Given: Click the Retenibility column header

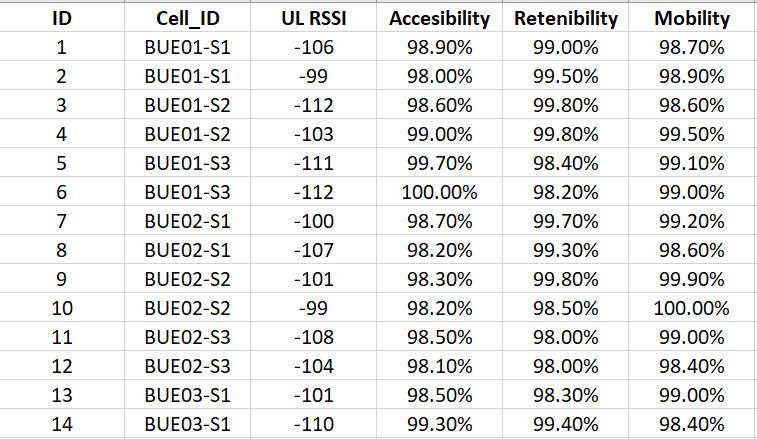Looking at the screenshot, I should point(565,19).
